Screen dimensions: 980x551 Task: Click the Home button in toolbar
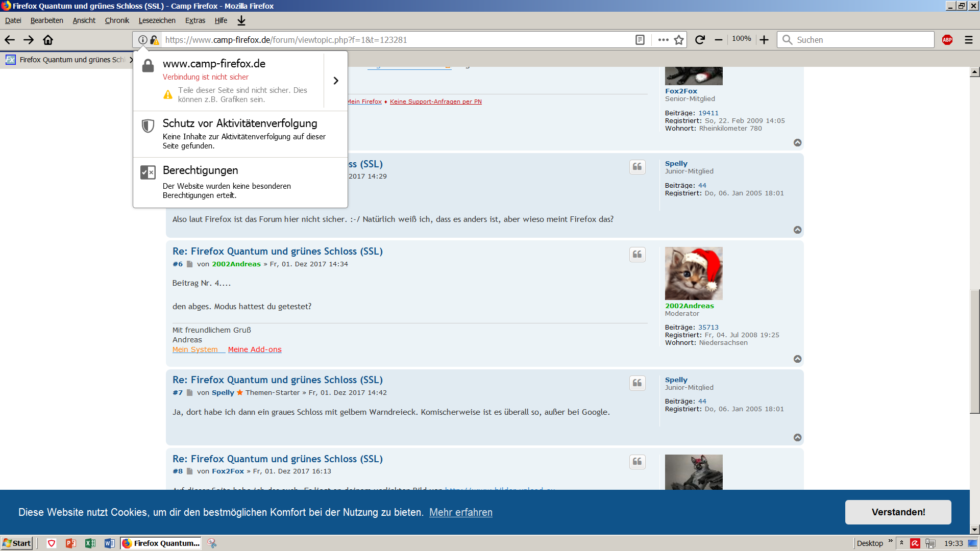(48, 40)
